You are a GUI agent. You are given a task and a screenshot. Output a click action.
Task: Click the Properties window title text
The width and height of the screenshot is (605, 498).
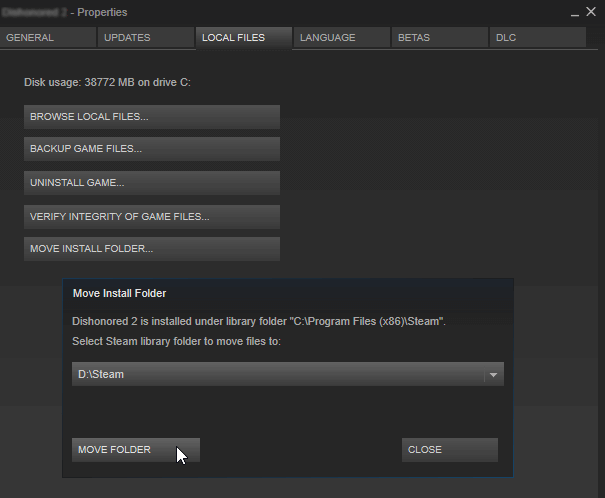coord(64,12)
